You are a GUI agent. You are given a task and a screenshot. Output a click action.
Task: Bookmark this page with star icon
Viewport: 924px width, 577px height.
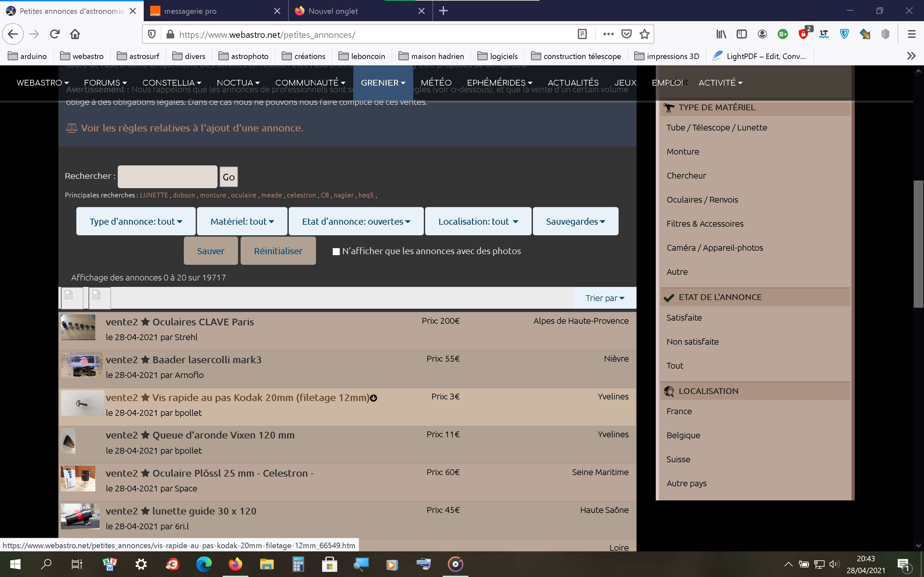pyautogui.click(x=645, y=34)
